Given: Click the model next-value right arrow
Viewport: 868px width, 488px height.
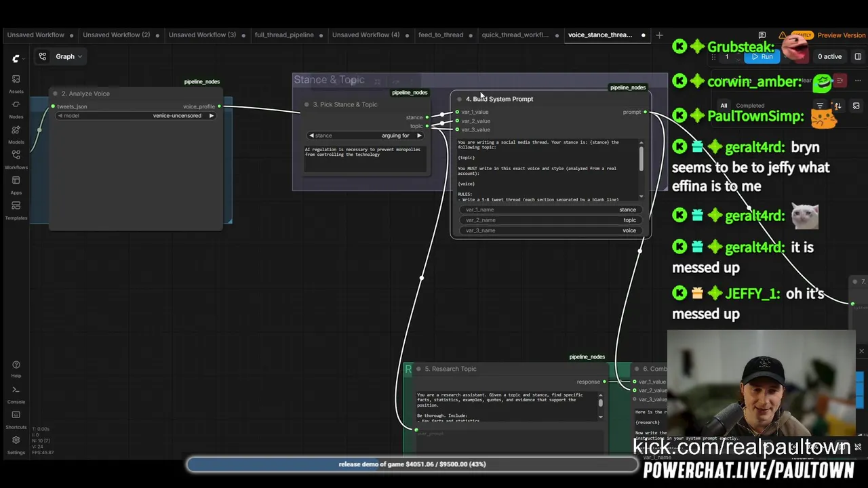Looking at the screenshot, I should (211, 116).
